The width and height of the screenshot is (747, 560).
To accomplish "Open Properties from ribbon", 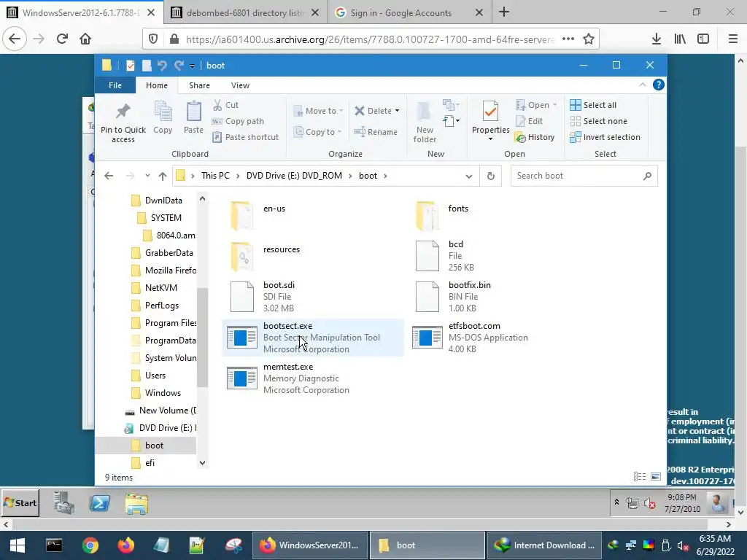I will point(491,119).
